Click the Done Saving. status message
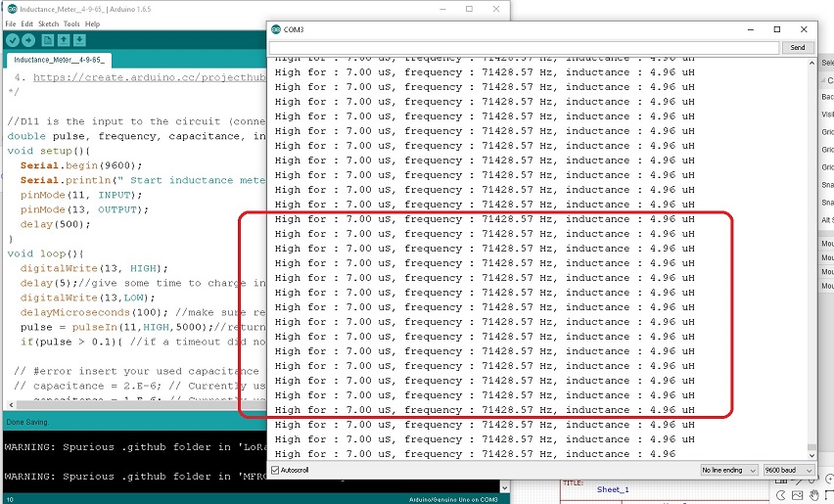The image size is (834, 504). (27, 422)
